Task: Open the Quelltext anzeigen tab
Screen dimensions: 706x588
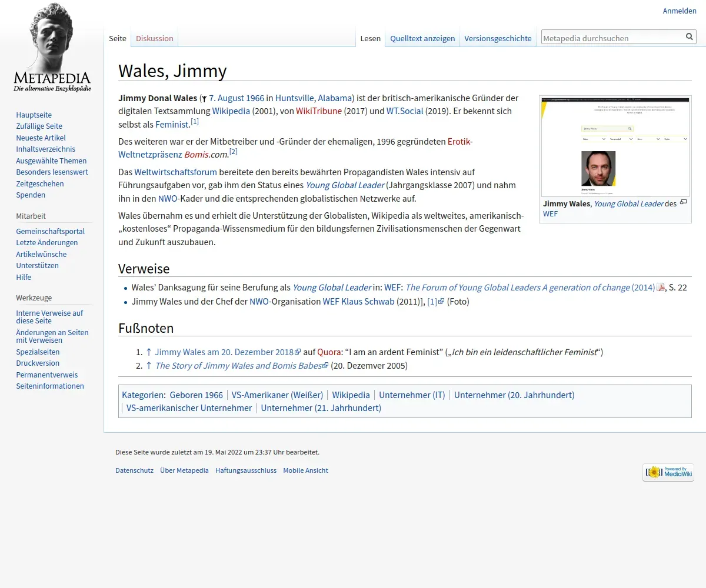Action: pos(422,38)
